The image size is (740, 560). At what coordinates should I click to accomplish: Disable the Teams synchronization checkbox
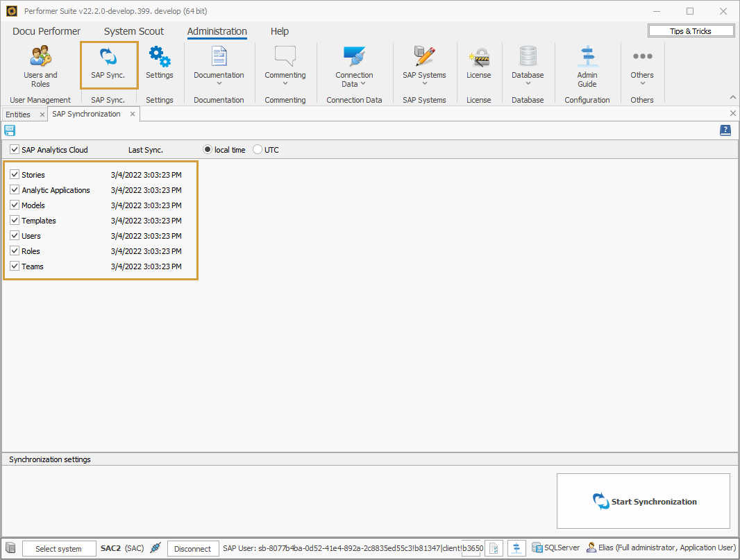15,266
